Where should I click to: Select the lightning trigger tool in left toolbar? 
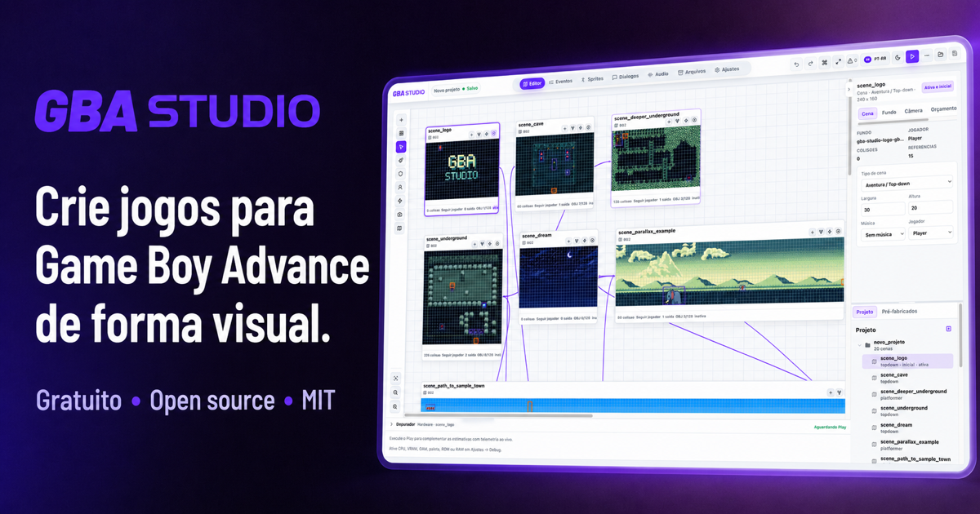coord(401,201)
